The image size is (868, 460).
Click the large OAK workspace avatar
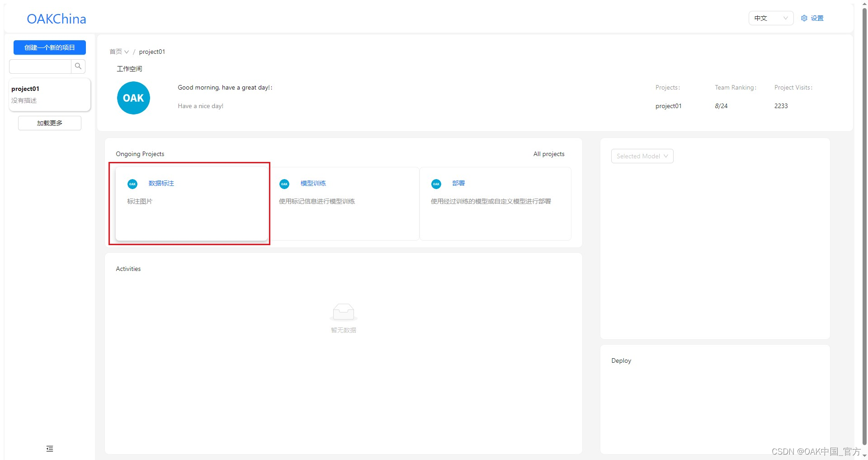(133, 98)
